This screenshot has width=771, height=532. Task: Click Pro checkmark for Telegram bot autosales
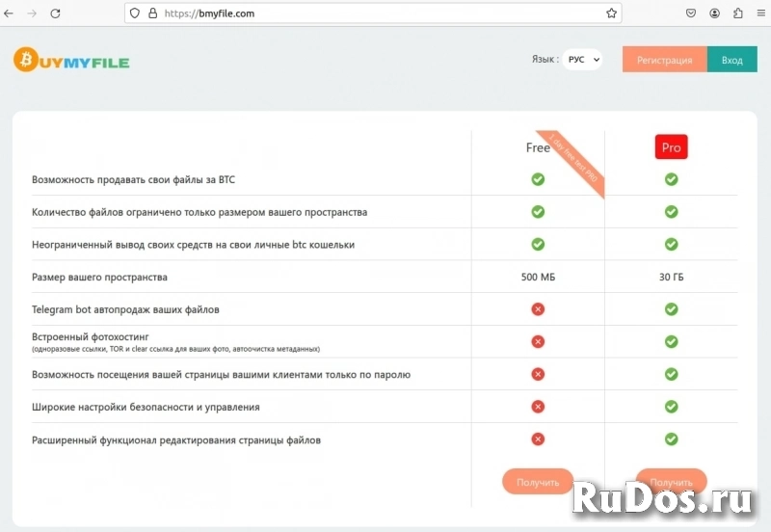[x=671, y=309]
